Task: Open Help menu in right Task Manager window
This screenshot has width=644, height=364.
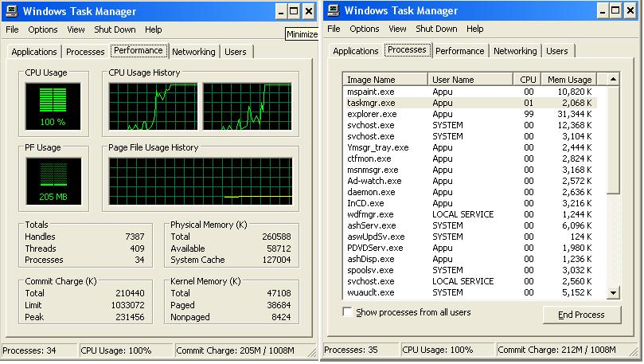Action: (x=474, y=29)
